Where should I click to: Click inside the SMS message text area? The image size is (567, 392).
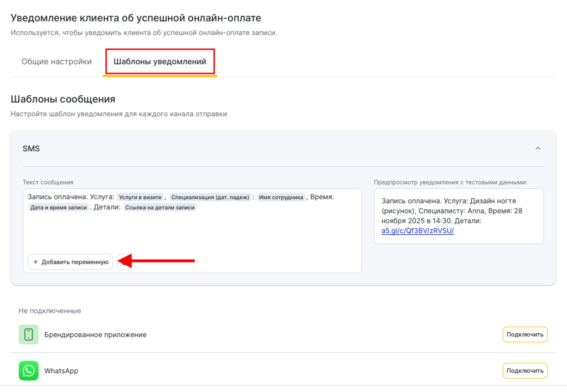tap(194, 233)
